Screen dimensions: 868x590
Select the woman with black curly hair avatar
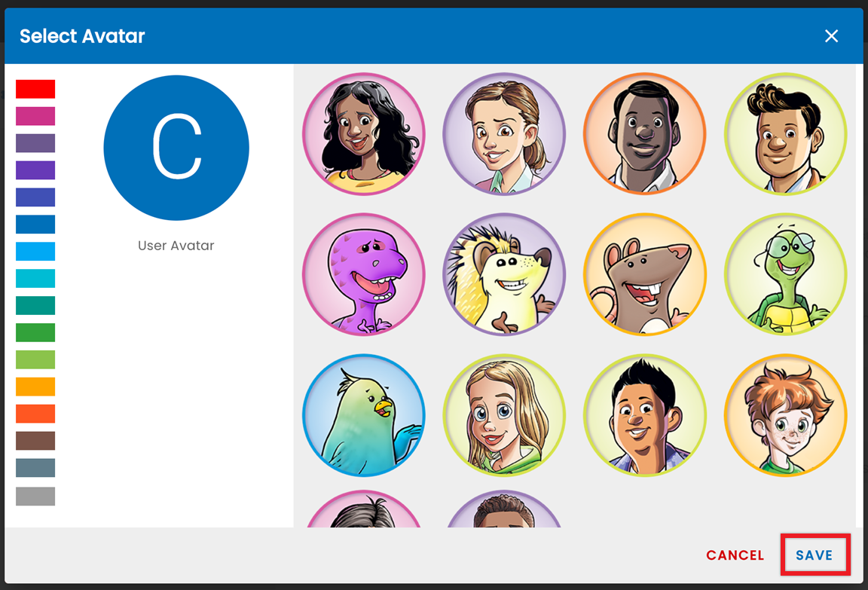click(x=364, y=134)
